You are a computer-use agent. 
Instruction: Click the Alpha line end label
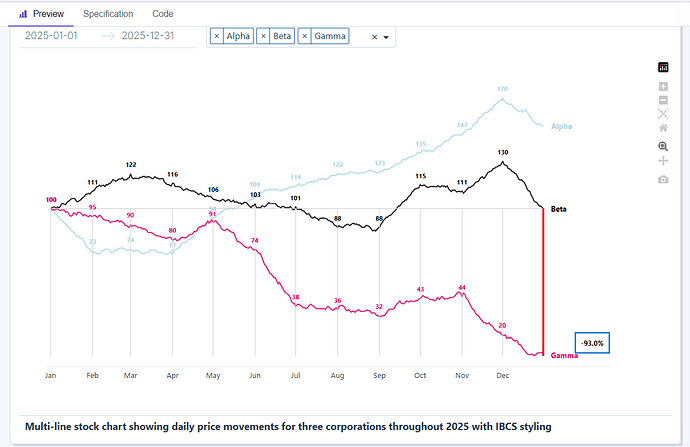coord(561,126)
